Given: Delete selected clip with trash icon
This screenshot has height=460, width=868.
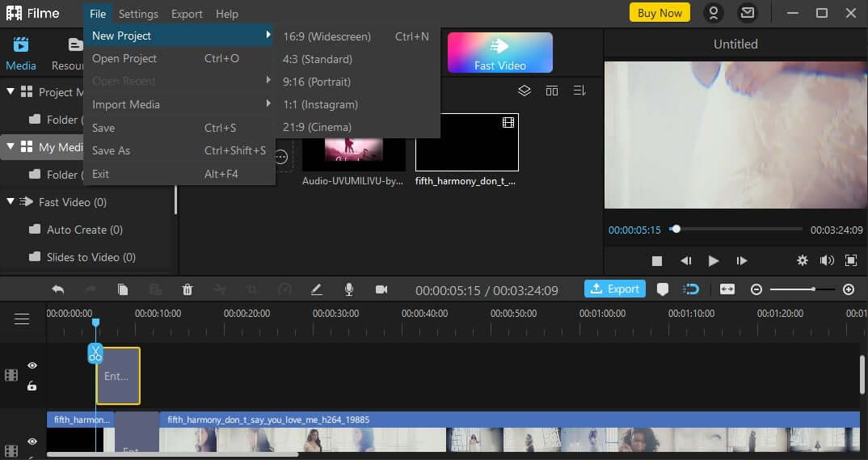Looking at the screenshot, I should point(188,289).
